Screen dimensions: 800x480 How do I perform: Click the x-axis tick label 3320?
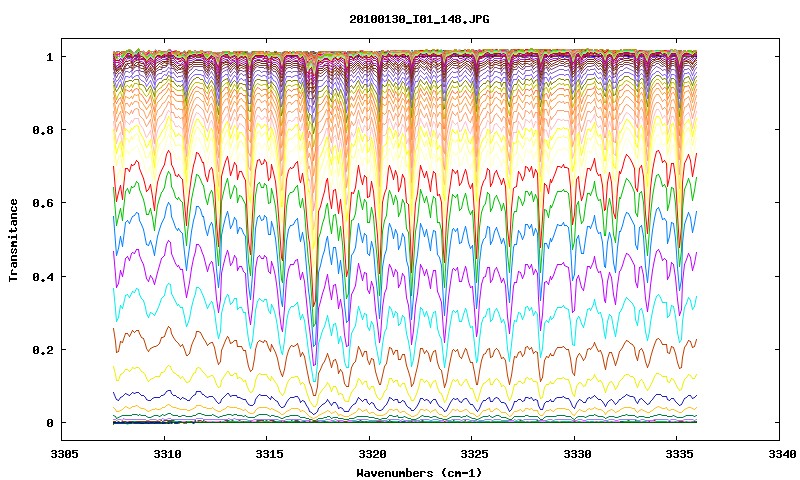(371, 454)
